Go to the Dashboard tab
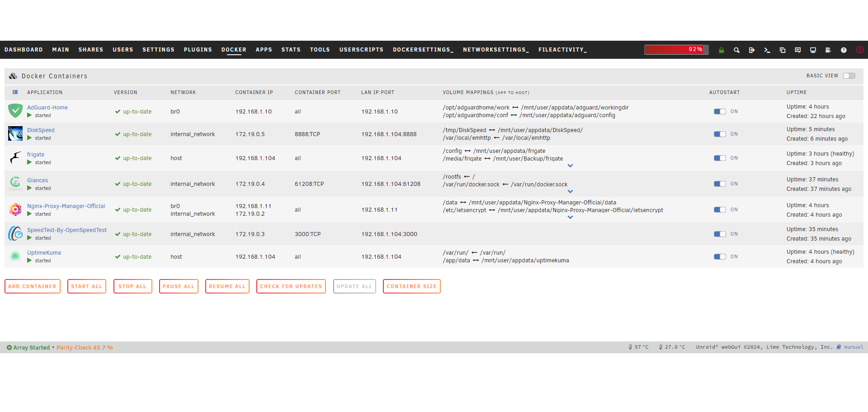The width and height of the screenshot is (868, 412). pyautogui.click(x=24, y=50)
